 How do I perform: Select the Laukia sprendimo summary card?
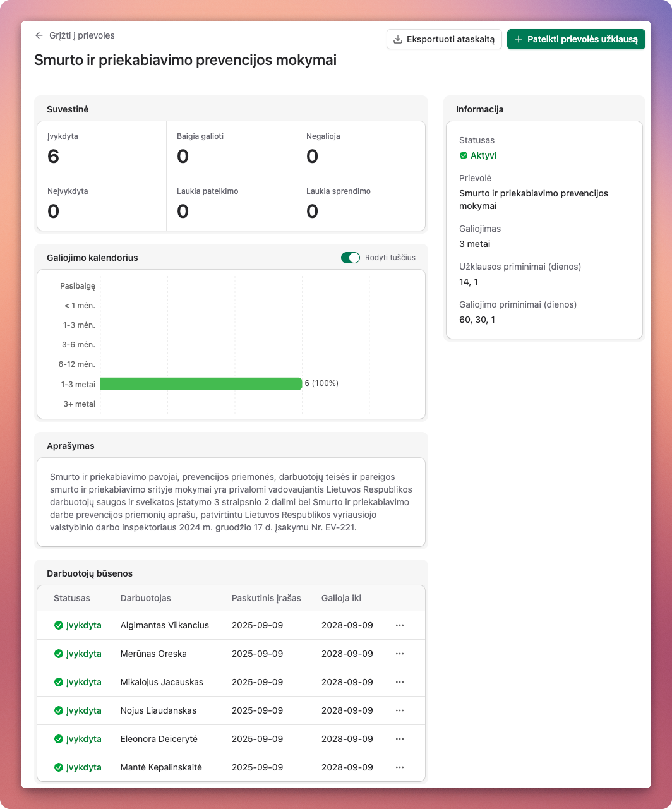[360, 203]
